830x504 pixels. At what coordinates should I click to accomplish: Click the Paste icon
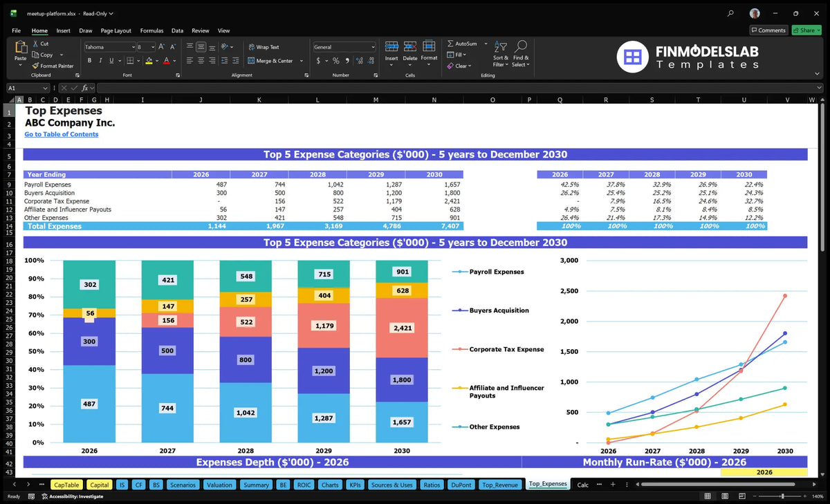pos(20,48)
